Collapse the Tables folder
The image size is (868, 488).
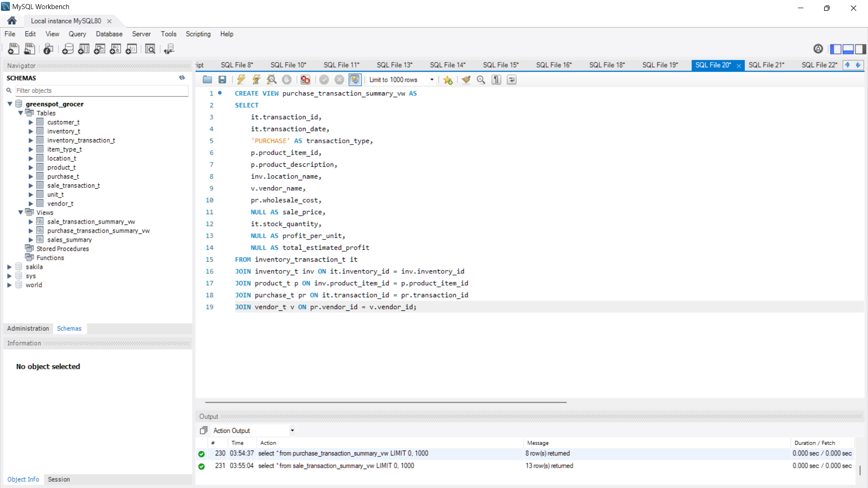coord(20,113)
